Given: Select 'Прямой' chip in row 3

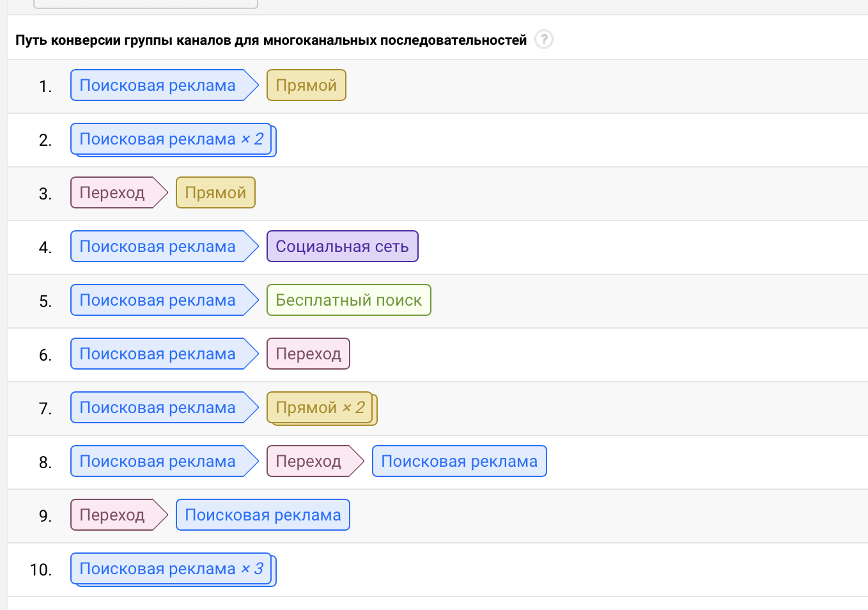Looking at the screenshot, I should pos(215,192).
